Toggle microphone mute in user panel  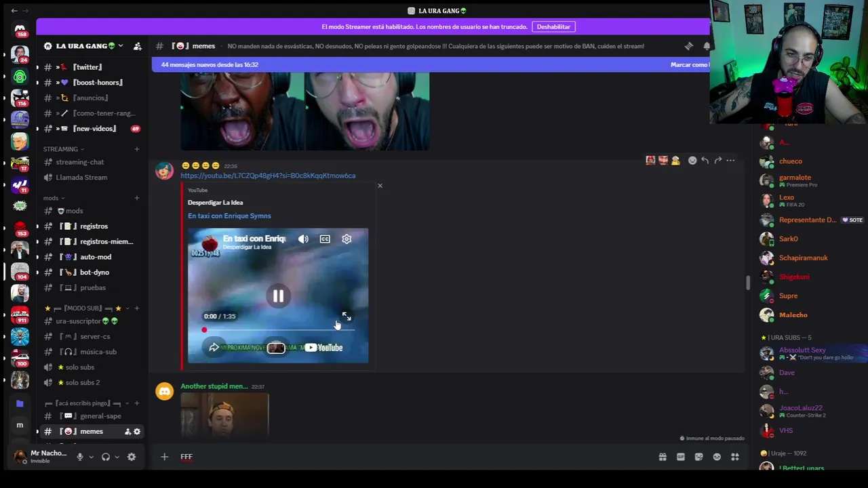click(x=79, y=457)
